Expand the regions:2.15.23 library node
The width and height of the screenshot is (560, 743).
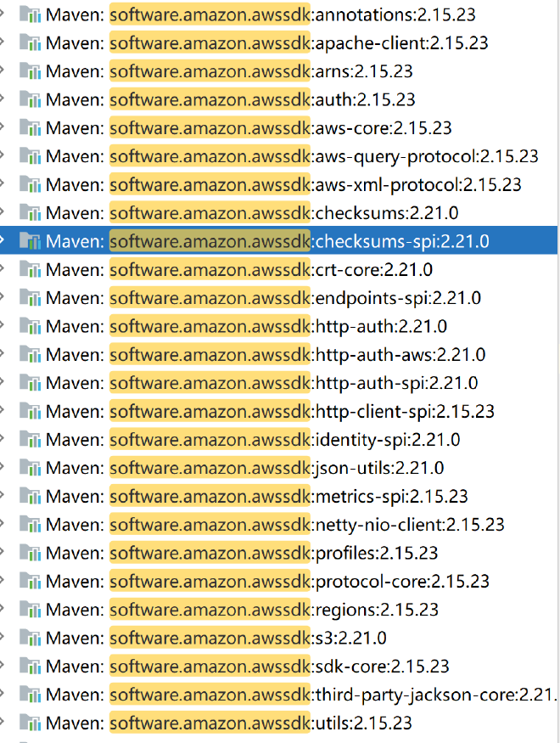3,610
